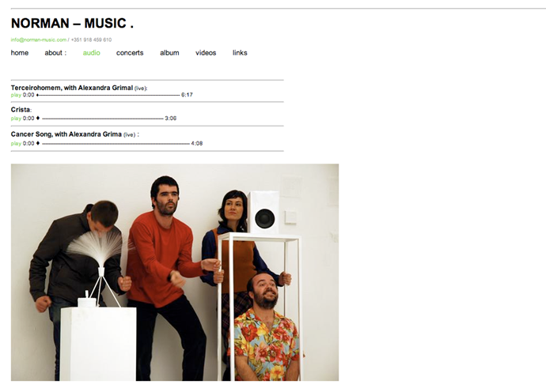Image resolution: width=546 pixels, height=392 pixels.
Task: Play the Terceirohomem track
Action: (16, 95)
